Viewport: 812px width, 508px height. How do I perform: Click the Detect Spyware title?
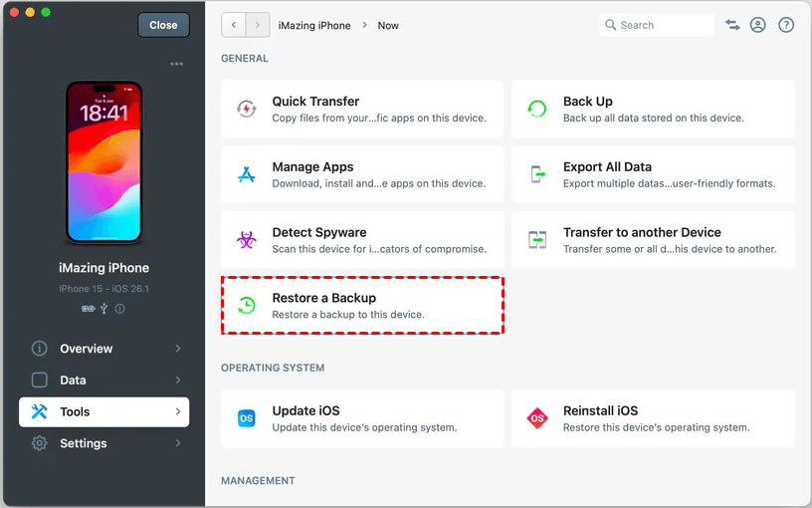click(x=319, y=232)
